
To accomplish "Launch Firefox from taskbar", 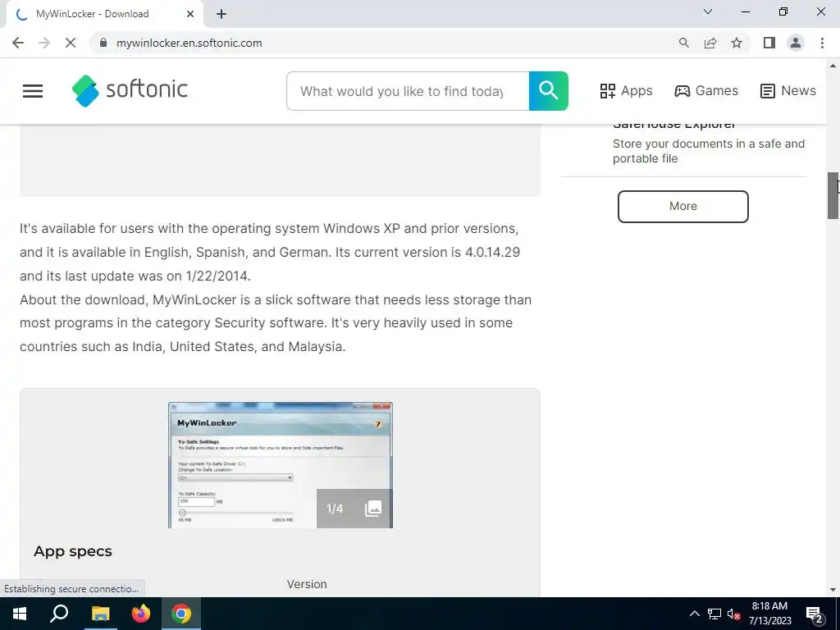I will coord(141,614).
